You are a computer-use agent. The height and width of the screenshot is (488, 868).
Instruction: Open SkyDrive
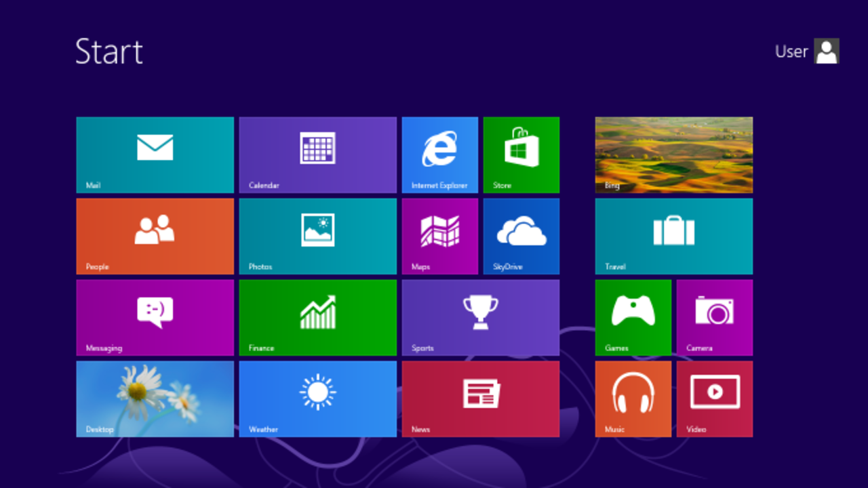click(x=521, y=236)
